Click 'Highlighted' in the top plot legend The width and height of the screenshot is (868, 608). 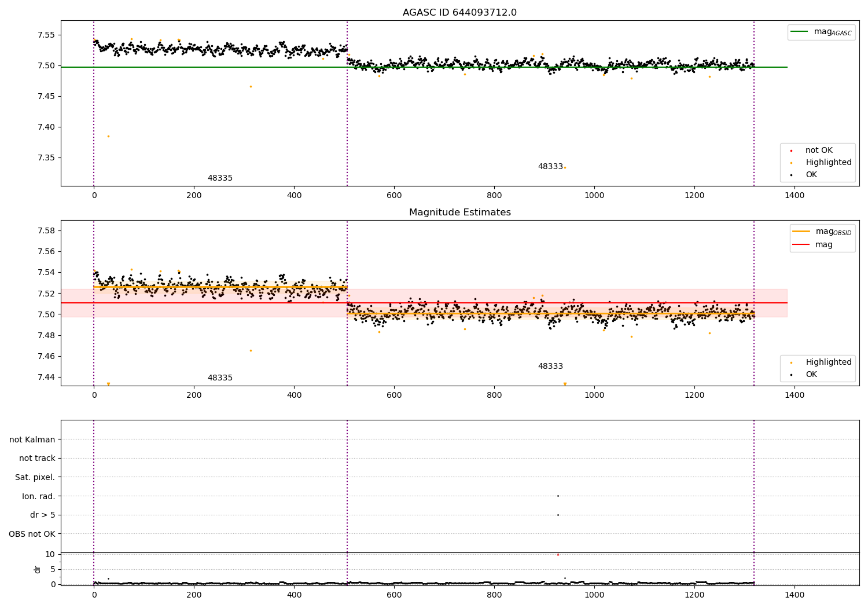click(829, 163)
